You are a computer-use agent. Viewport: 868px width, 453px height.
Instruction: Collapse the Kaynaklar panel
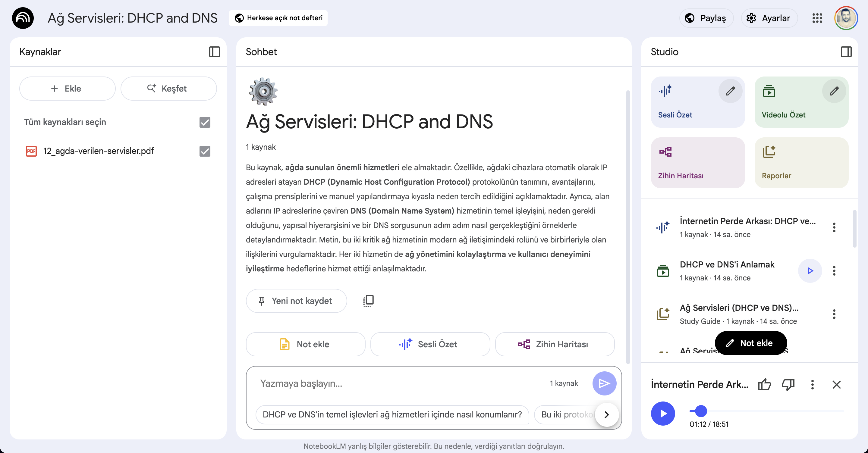point(214,52)
